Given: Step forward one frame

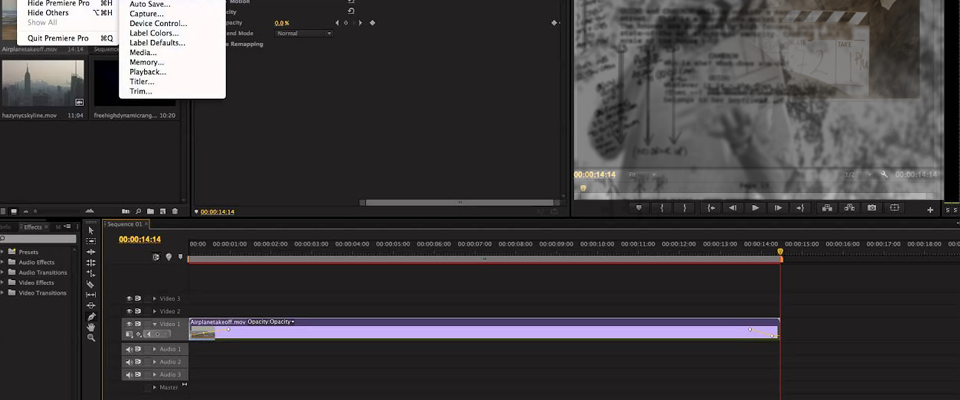Looking at the screenshot, I should [778, 208].
